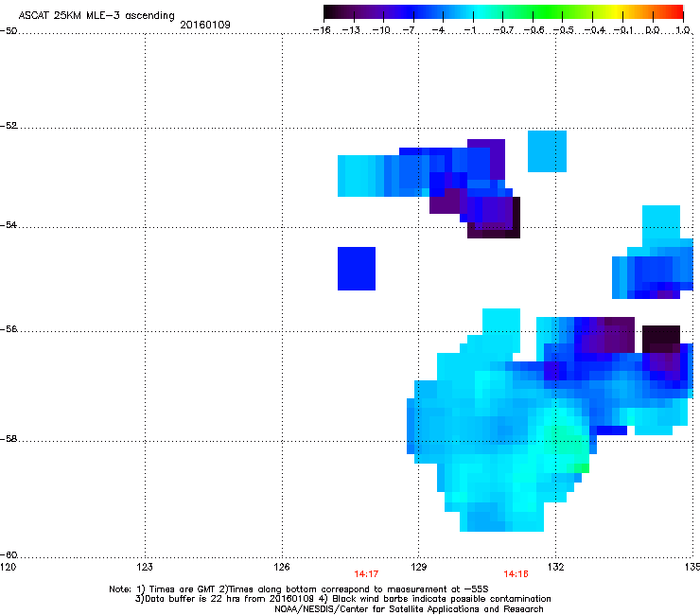Click the black data block right of 132 near -56

click(660, 339)
